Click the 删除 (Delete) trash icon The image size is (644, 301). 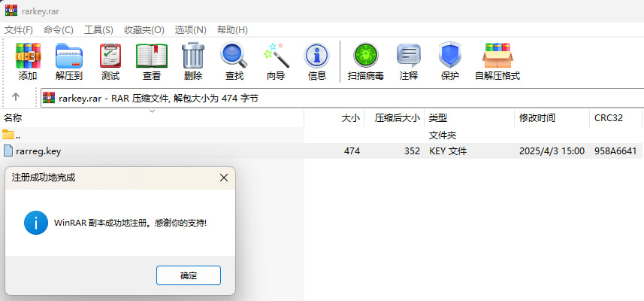[193, 56]
